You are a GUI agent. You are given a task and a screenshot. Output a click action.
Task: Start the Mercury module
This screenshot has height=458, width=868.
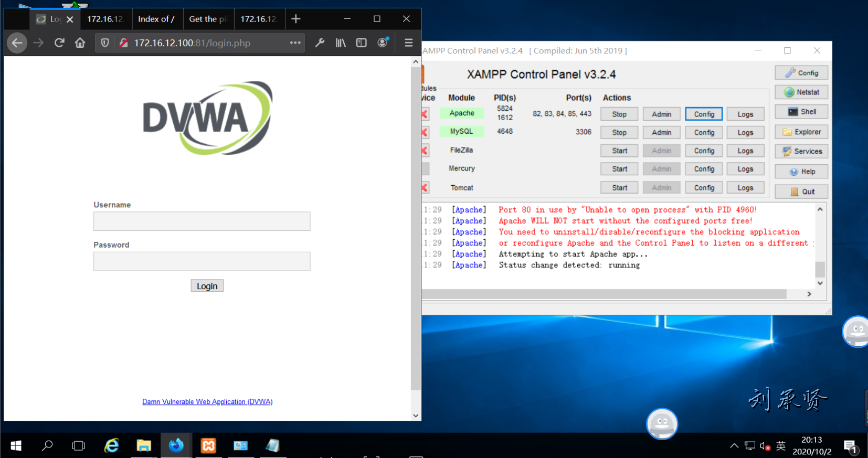(619, 169)
